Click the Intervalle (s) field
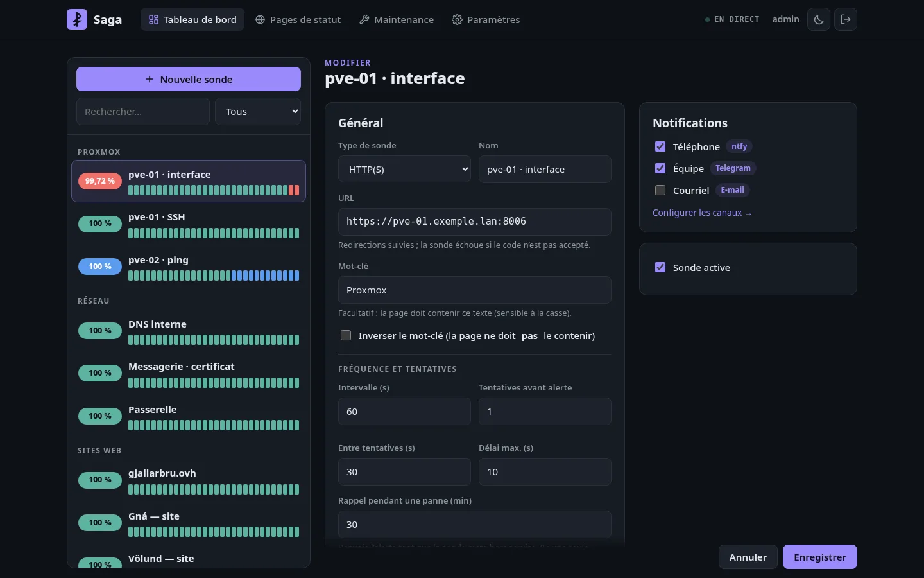Viewport: 924px width, 578px height. (x=404, y=412)
